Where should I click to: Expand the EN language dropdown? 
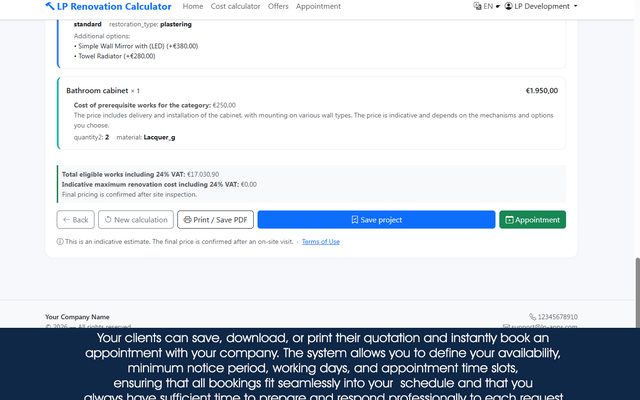[x=487, y=6]
